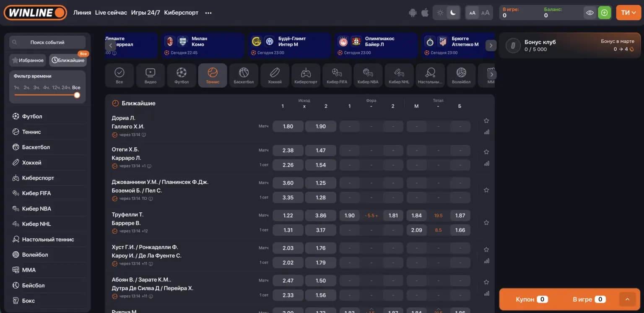The image size is (644, 313).
Task: Click the Поиск событий search field
Action: pos(47,42)
